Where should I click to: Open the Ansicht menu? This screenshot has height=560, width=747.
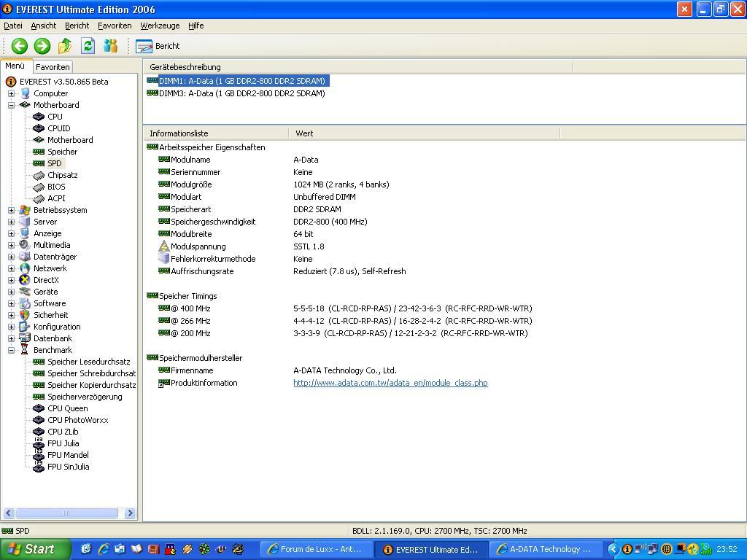43,26
